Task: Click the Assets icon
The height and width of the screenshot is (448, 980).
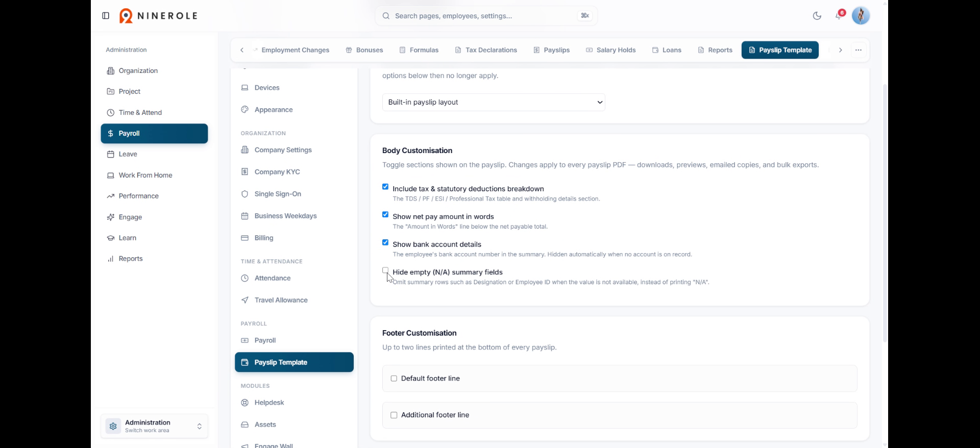Action: point(244,425)
